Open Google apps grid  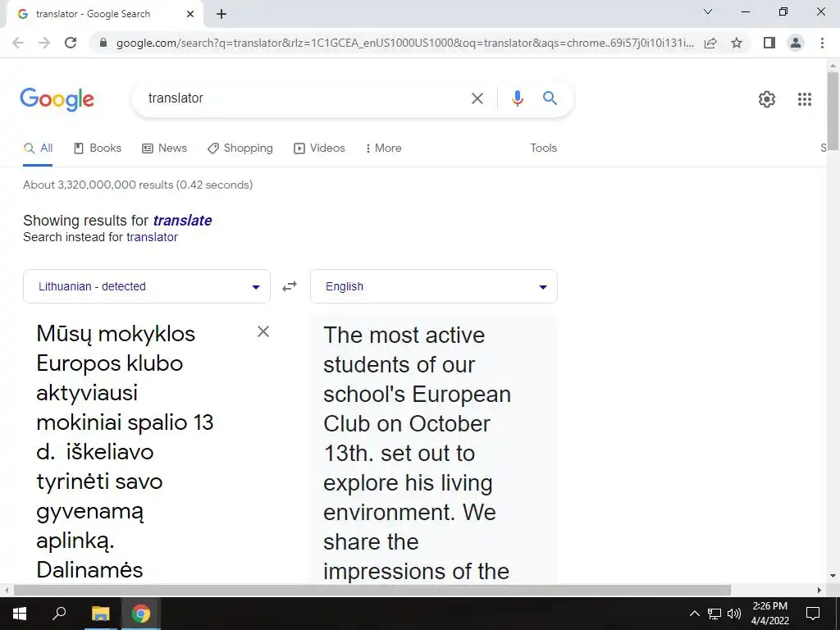804,99
